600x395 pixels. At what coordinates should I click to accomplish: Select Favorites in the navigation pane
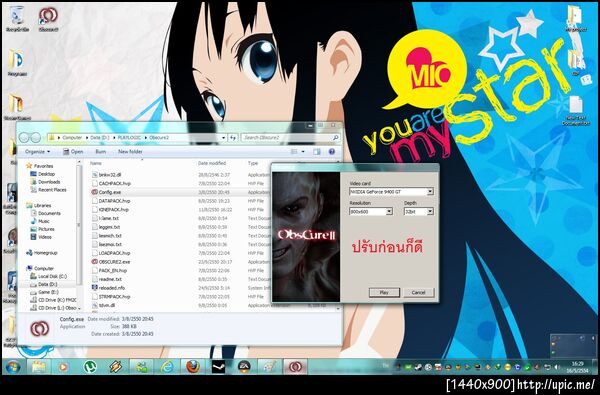(x=39, y=166)
